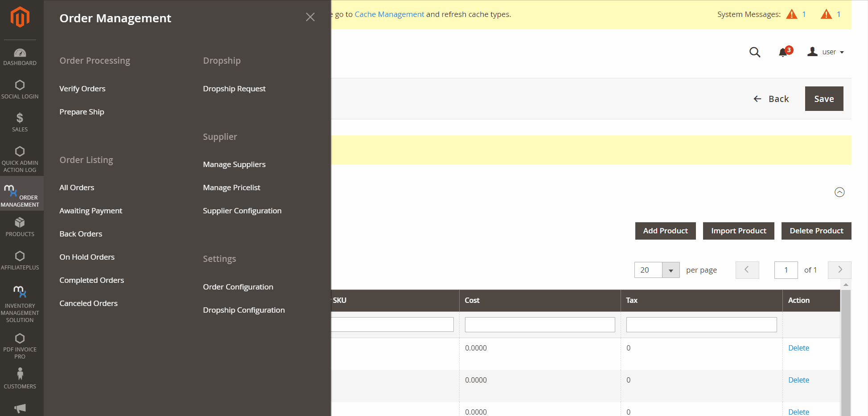
Task: Open the notifications bell icon
Action: [x=783, y=52]
